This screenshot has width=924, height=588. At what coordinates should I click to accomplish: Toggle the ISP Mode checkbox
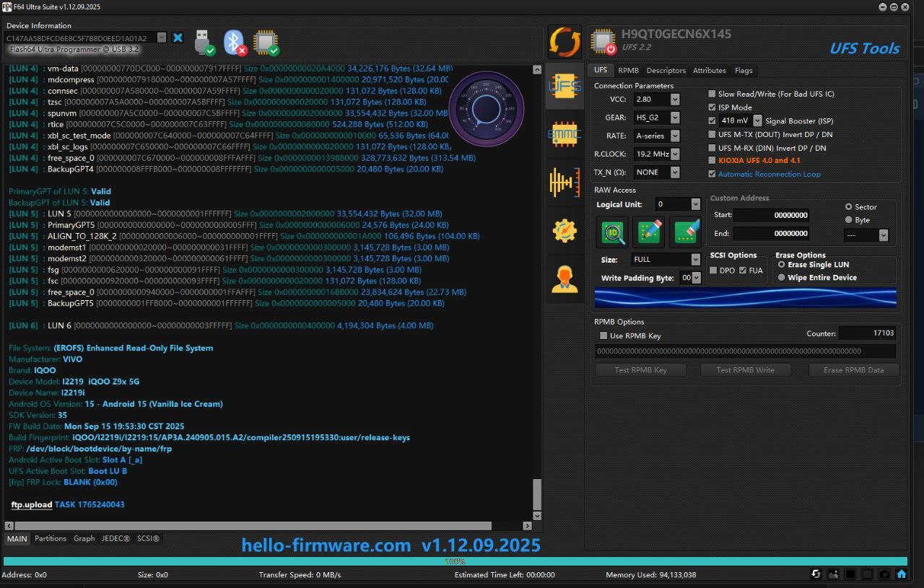712,107
